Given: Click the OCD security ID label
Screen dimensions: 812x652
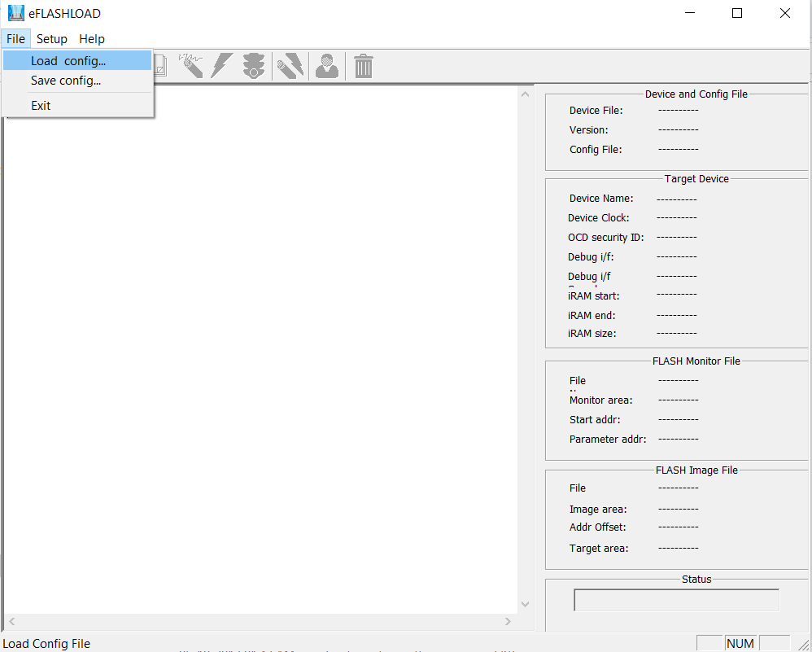Looking at the screenshot, I should point(606,238).
